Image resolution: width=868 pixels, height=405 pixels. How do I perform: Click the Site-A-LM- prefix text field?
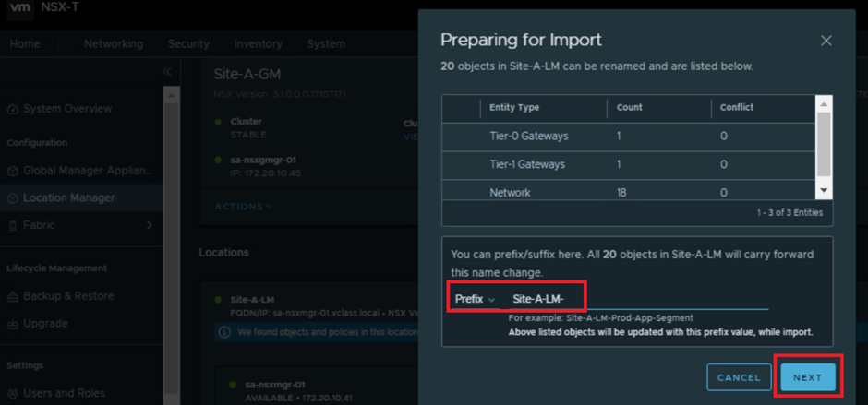coord(637,299)
